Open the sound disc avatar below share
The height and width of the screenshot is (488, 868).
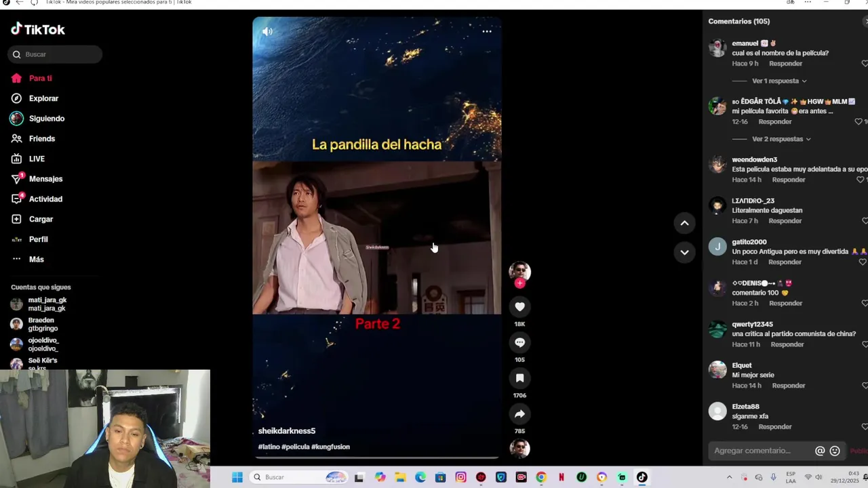coord(519,449)
